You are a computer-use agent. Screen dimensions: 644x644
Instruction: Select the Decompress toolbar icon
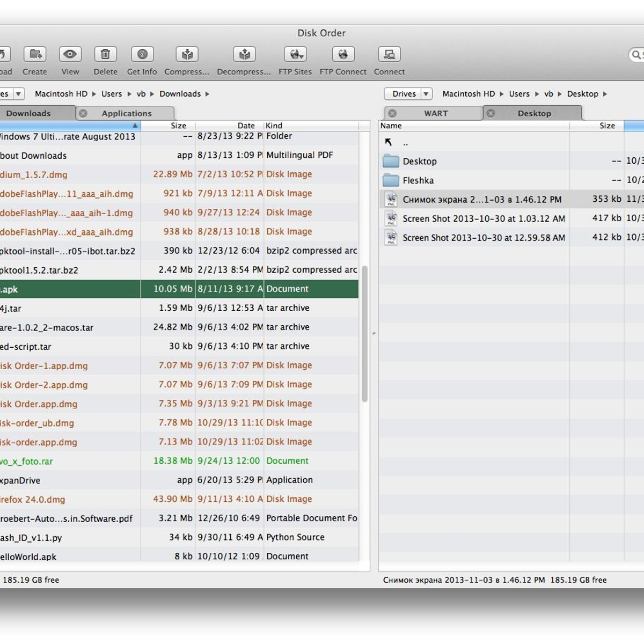point(244,54)
